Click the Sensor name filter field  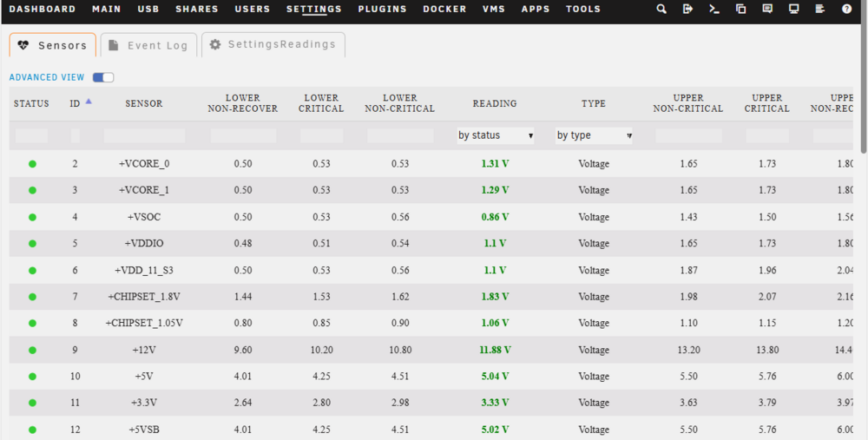(x=144, y=135)
